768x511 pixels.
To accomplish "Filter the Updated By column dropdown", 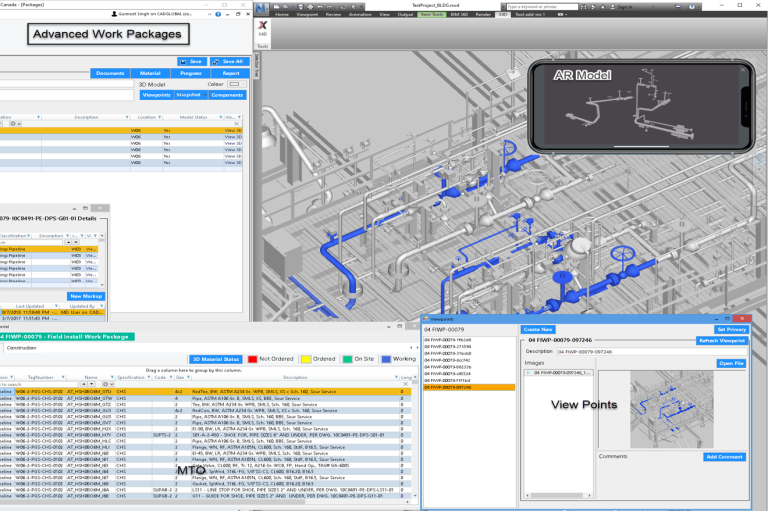I will click(101, 306).
